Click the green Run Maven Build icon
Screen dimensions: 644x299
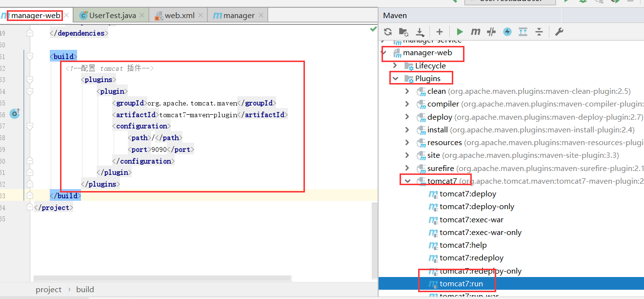tap(460, 32)
